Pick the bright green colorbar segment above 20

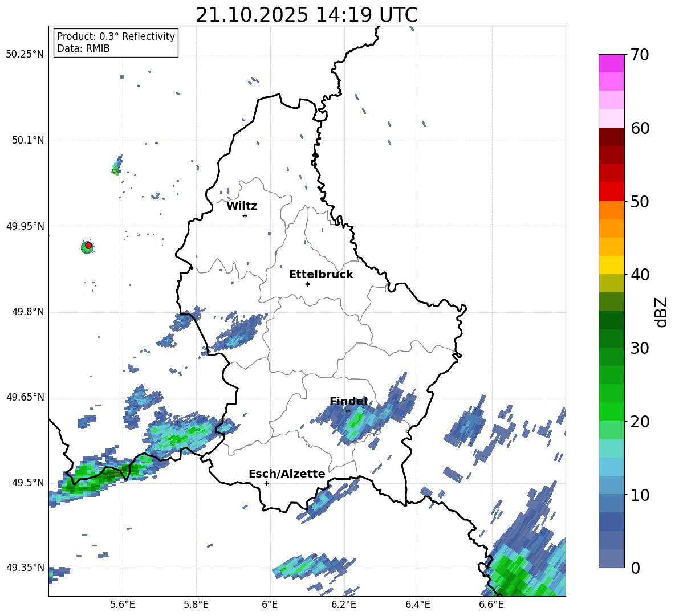pos(611,411)
